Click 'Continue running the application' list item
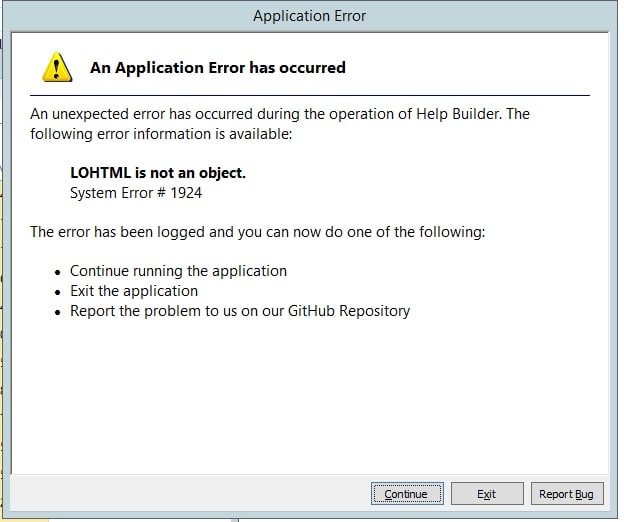 click(178, 271)
